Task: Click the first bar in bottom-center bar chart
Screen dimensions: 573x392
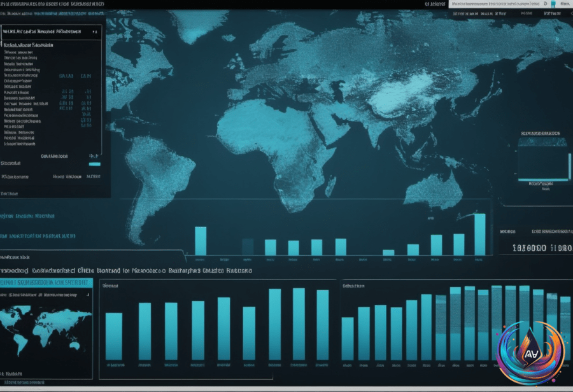Action: click(114, 337)
